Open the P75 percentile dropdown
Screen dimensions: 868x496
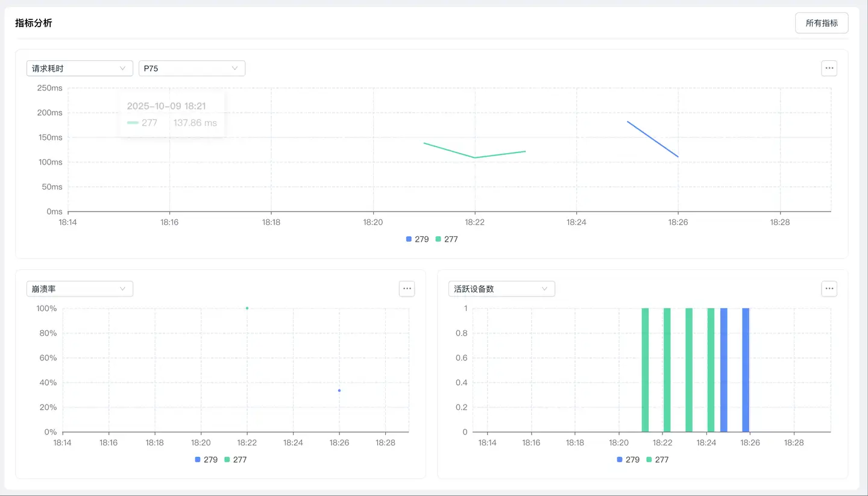192,69
